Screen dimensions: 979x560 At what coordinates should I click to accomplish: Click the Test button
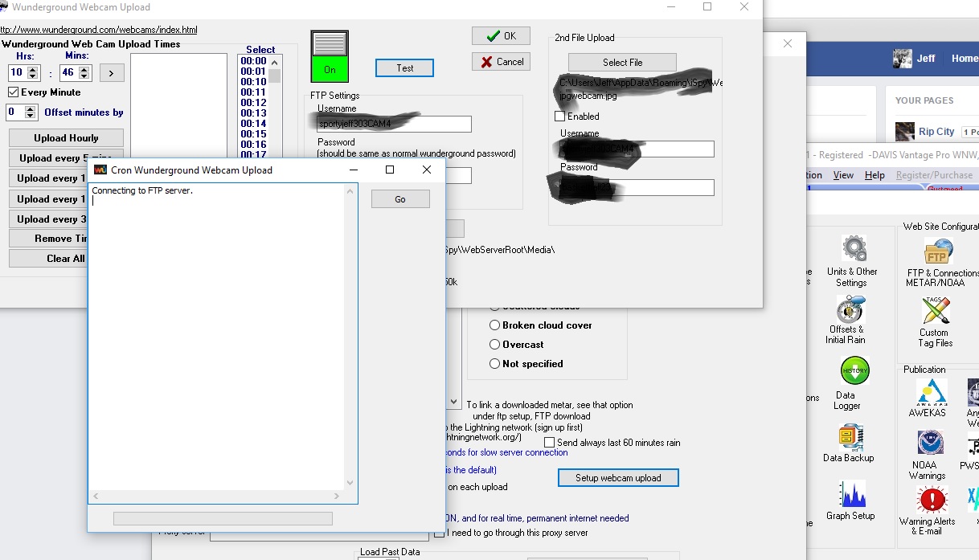(404, 68)
